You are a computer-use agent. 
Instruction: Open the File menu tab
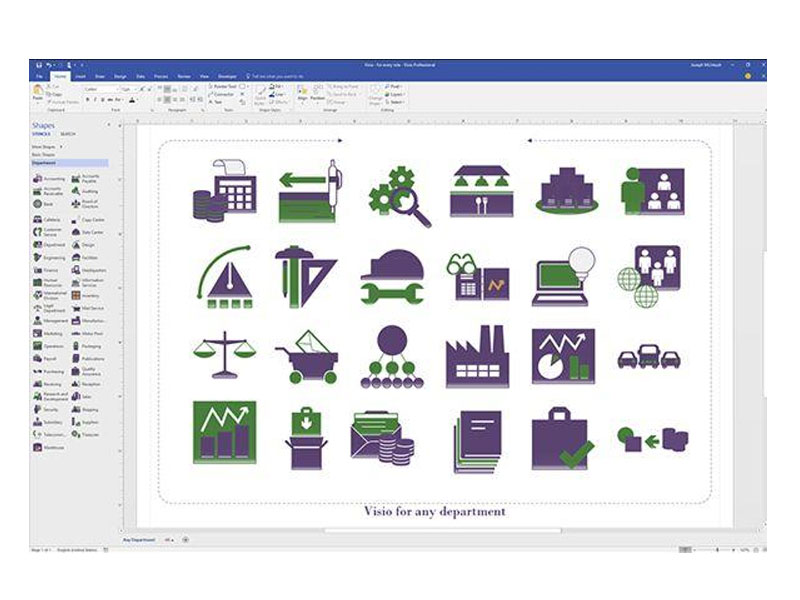click(x=39, y=76)
